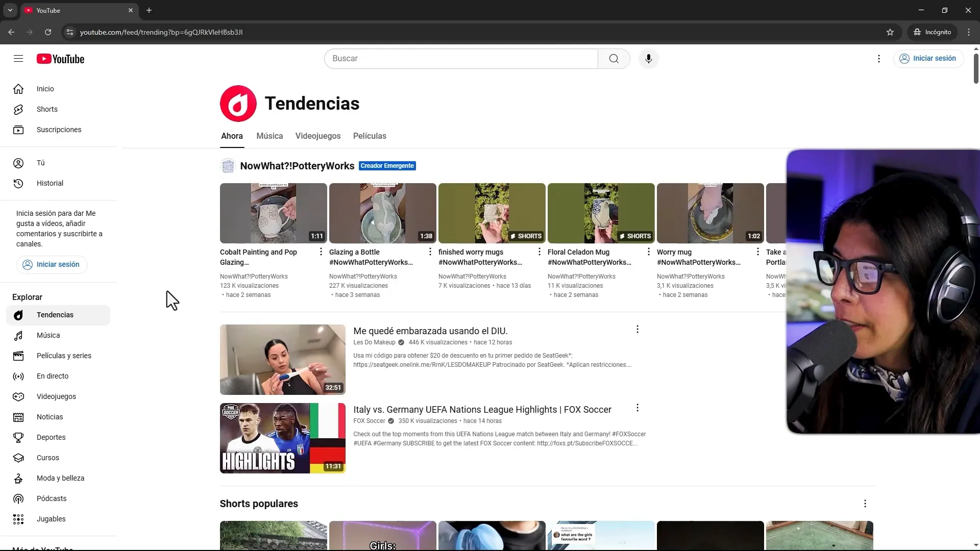Close the YouTube browser tab
The width and height of the screenshot is (980, 551).
131,10
